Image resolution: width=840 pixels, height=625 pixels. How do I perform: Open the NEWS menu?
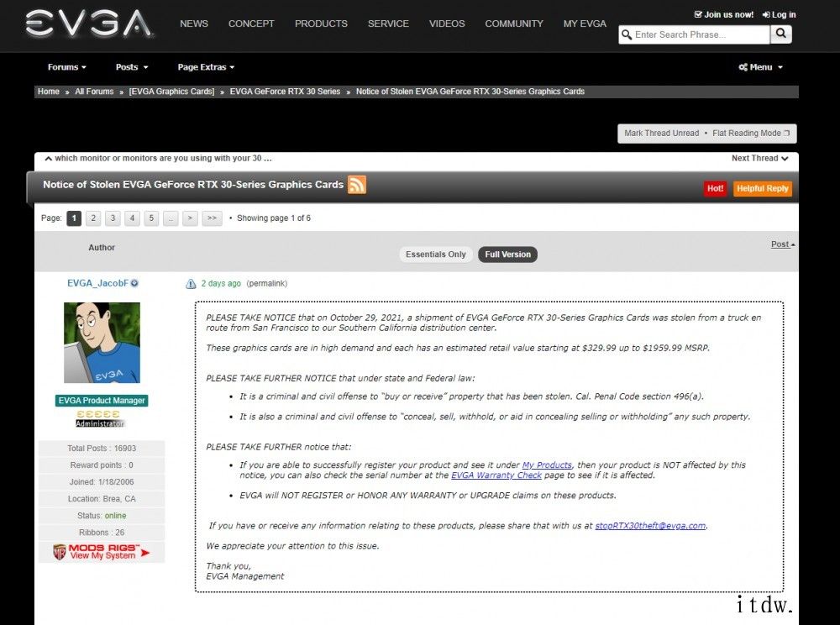click(x=194, y=24)
